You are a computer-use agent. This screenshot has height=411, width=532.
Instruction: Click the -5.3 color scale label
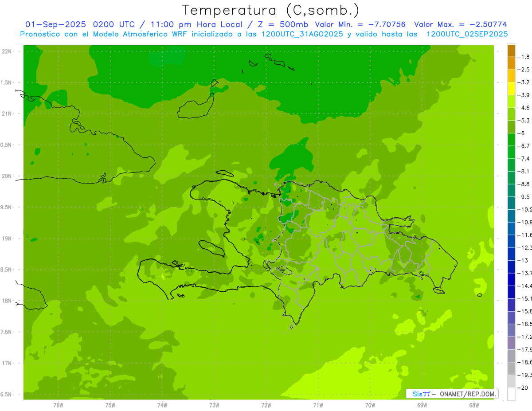coord(524,120)
